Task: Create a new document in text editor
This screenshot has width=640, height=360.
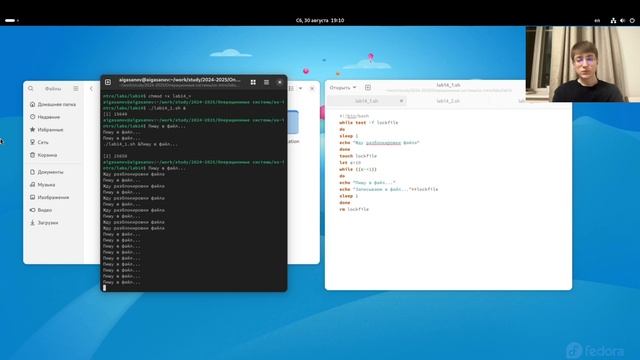Action: pos(368,88)
